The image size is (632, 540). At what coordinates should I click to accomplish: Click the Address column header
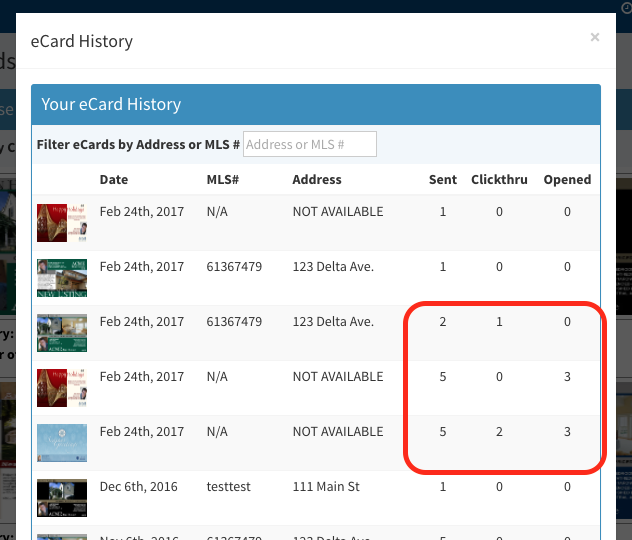point(317,179)
